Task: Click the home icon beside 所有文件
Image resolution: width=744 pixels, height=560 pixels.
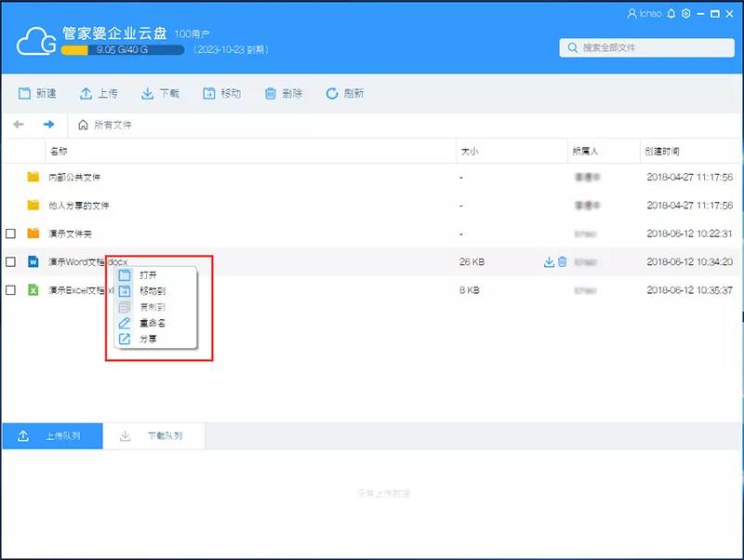Action: click(83, 125)
